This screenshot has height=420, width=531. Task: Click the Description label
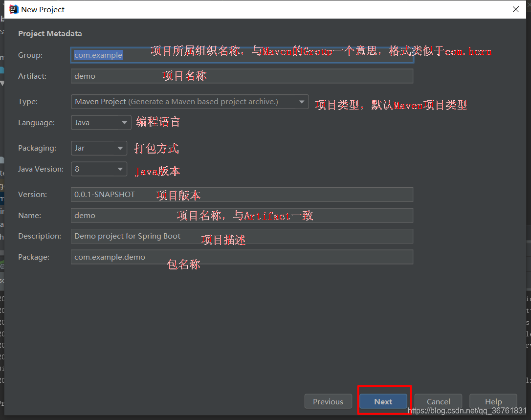click(40, 236)
